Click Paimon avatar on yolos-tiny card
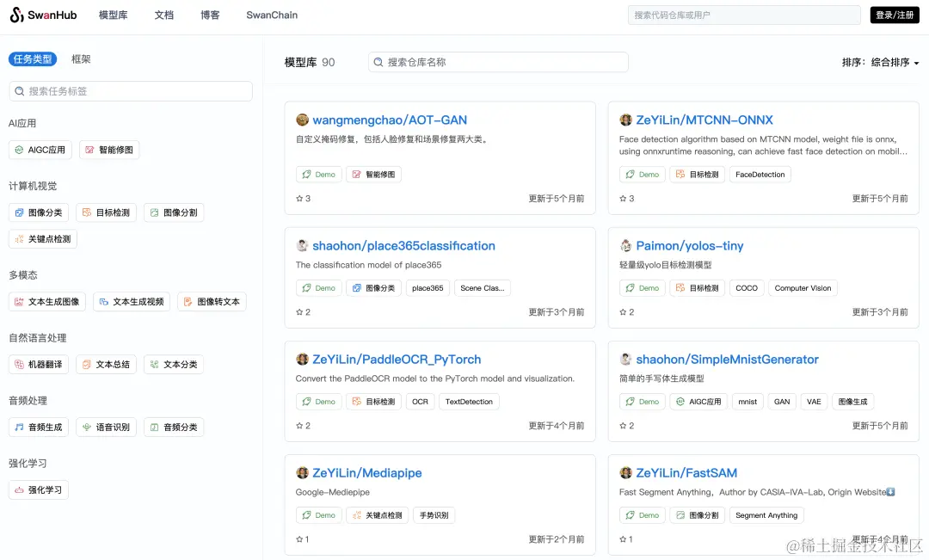Screen dimensions: 929x560 [x=625, y=245]
